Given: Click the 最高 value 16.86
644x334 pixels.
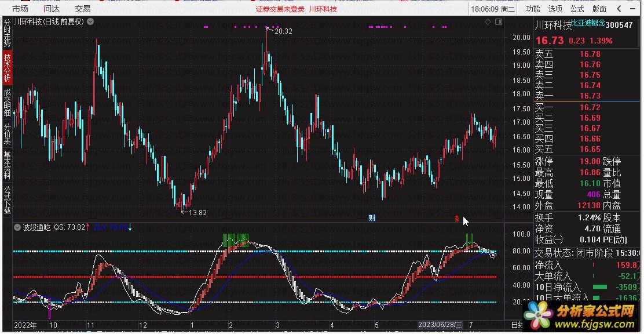Looking at the screenshot, I should (x=590, y=172).
